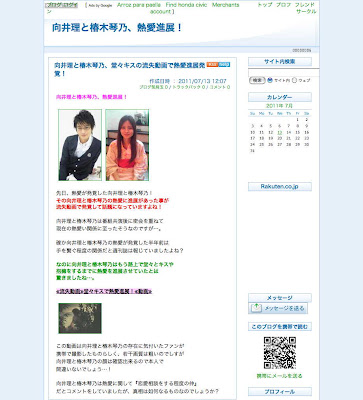Click the メッセージを送る send message button
The width and height of the screenshot is (363, 400).
coord(278,308)
